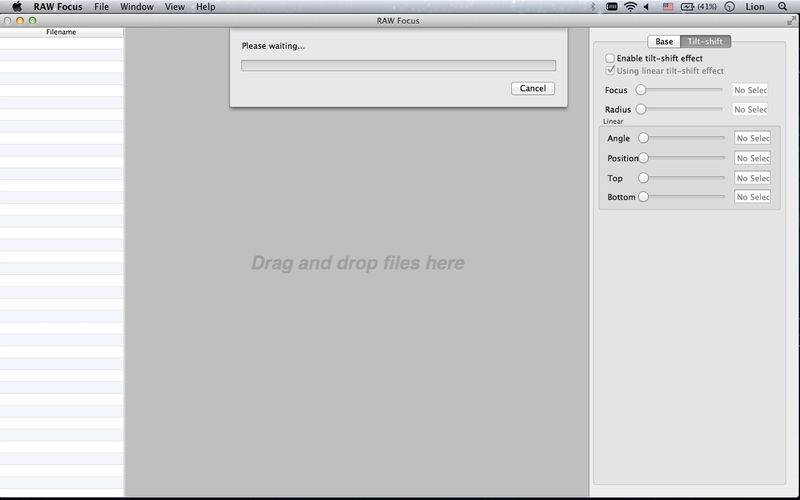Open the Help menu

(x=206, y=7)
